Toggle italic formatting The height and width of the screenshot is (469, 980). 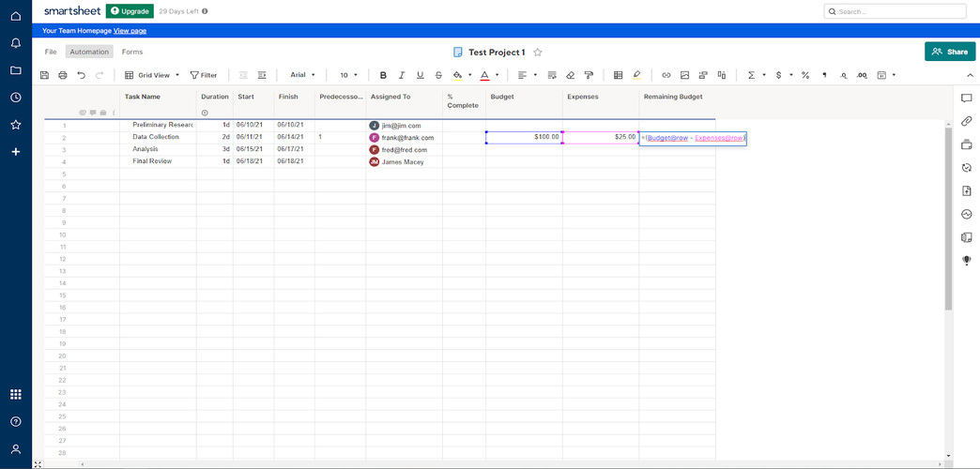click(402, 75)
